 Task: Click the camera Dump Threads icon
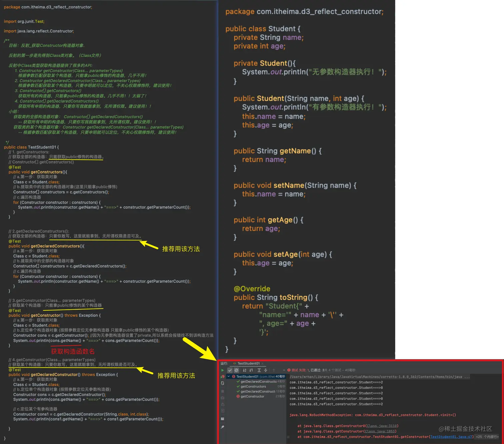pos(223,398)
